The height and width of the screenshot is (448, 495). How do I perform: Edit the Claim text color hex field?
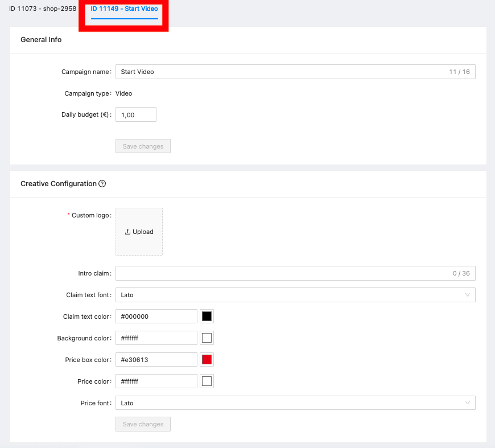[x=156, y=317]
